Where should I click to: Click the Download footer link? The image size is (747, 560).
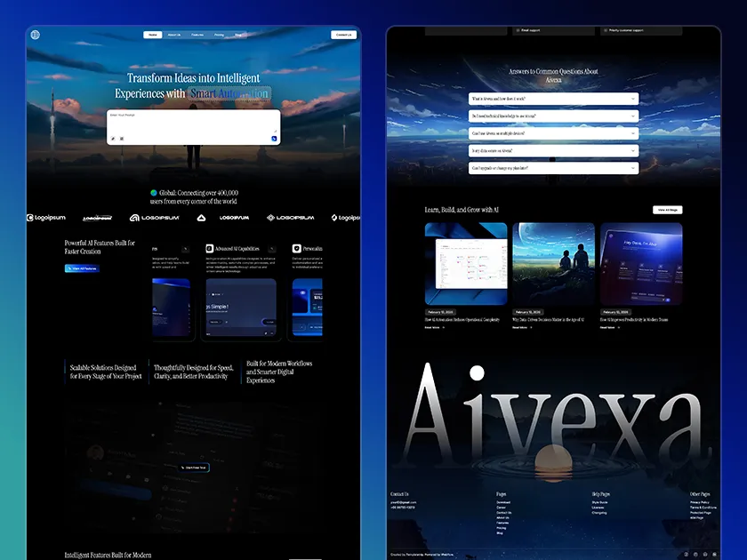coord(503,502)
